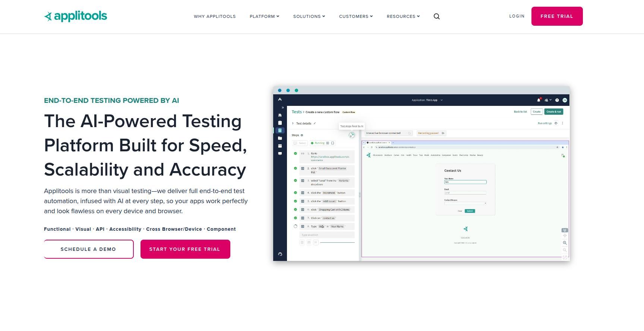Select step 7 Click on contact us
Screen dimensions: 644x331
click(x=327, y=218)
